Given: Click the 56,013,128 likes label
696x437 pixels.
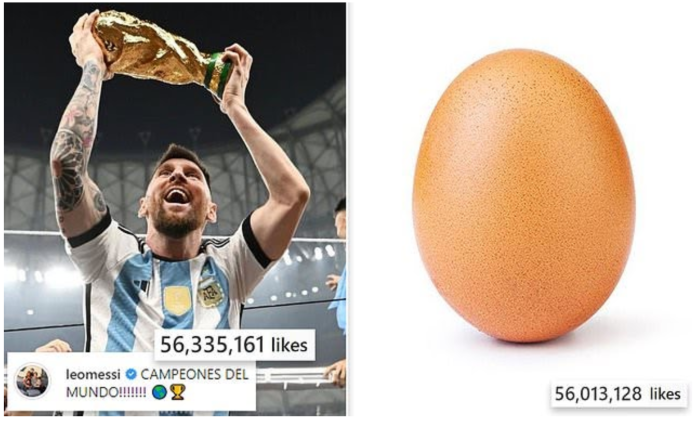Looking at the screenshot, I should tap(618, 394).
